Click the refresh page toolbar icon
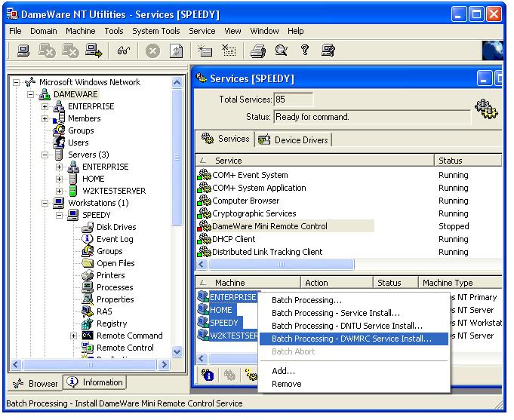 (x=177, y=51)
